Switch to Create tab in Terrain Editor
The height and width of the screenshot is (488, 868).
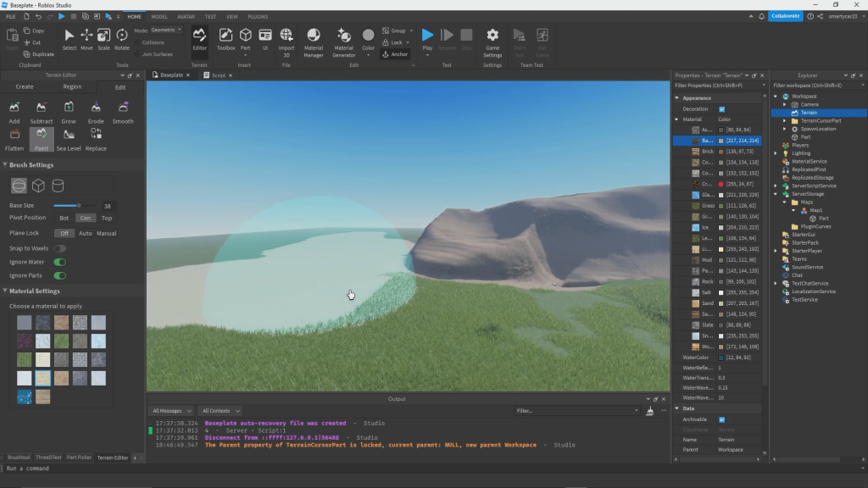coord(25,87)
